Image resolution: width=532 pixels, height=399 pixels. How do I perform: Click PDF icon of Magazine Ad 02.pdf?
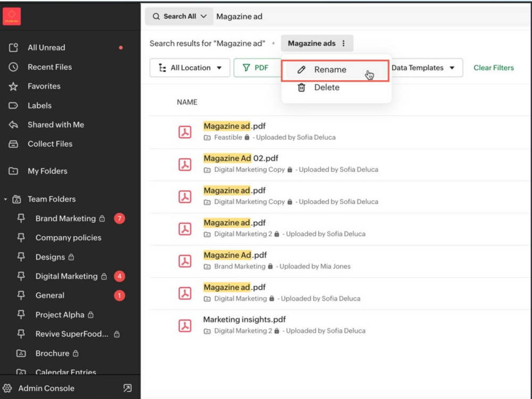(185, 164)
